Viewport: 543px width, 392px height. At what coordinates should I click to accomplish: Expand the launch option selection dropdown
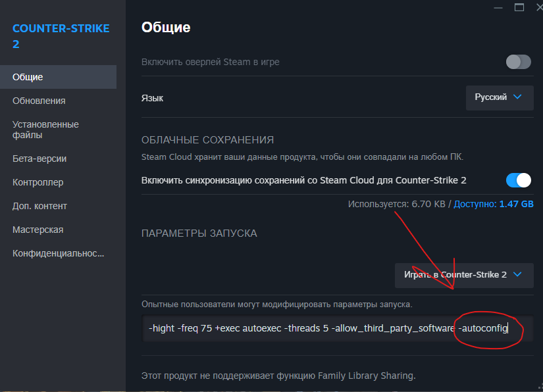464,275
